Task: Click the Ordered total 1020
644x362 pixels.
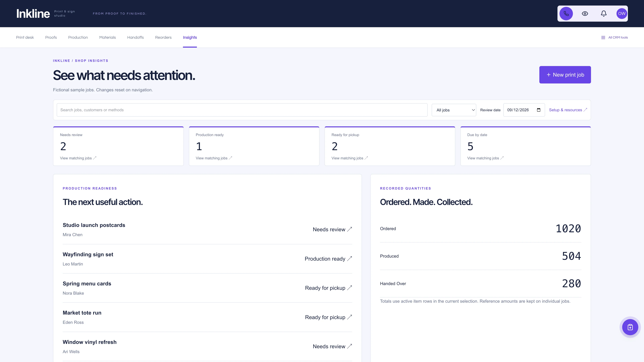Action: 568,229
